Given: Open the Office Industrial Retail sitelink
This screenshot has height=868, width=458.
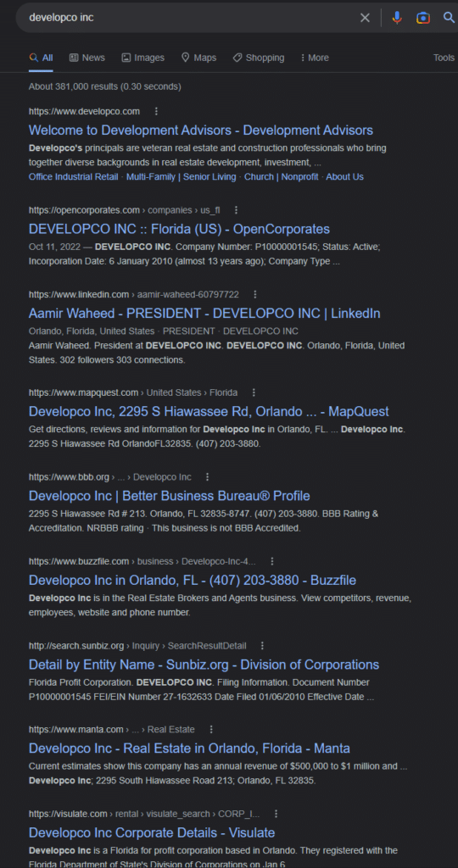Looking at the screenshot, I should coord(73,176).
